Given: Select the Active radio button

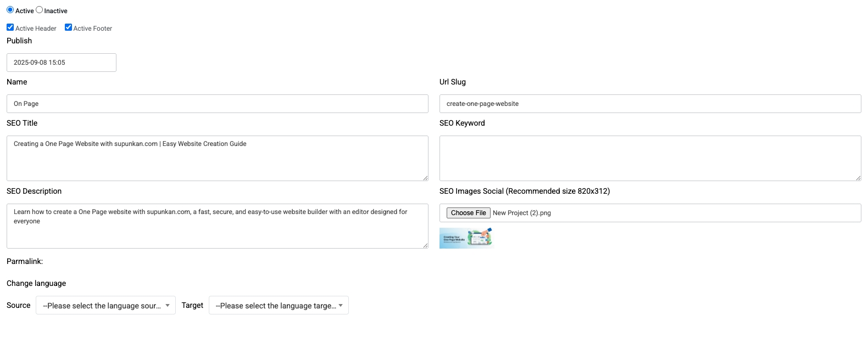Looking at the screenshot, I should point(10,10).
